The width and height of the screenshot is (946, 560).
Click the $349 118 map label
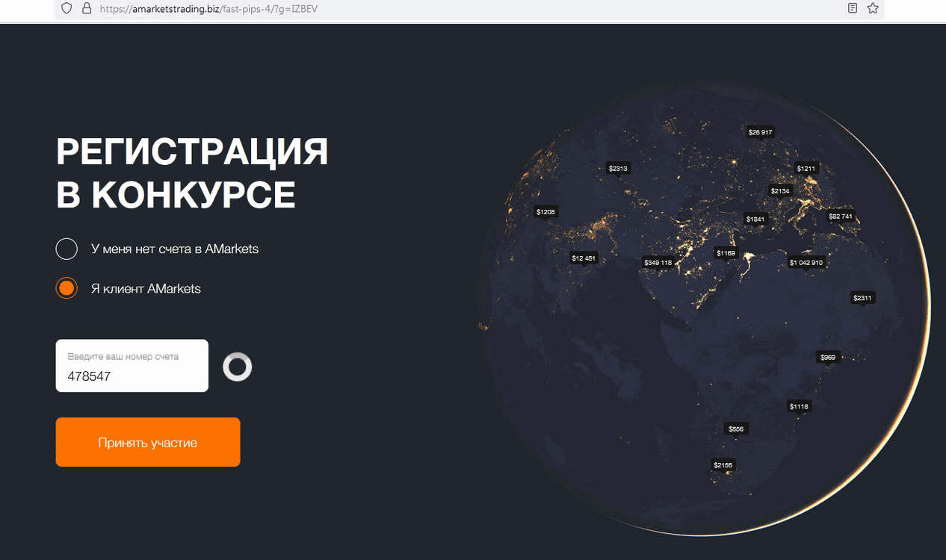click(x=658, y=263)
